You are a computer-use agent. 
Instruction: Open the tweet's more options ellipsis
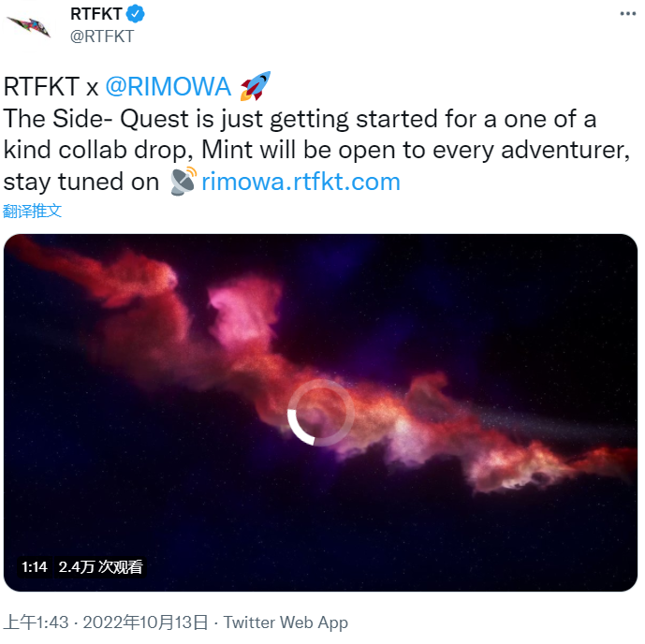(x=625, y=14)
